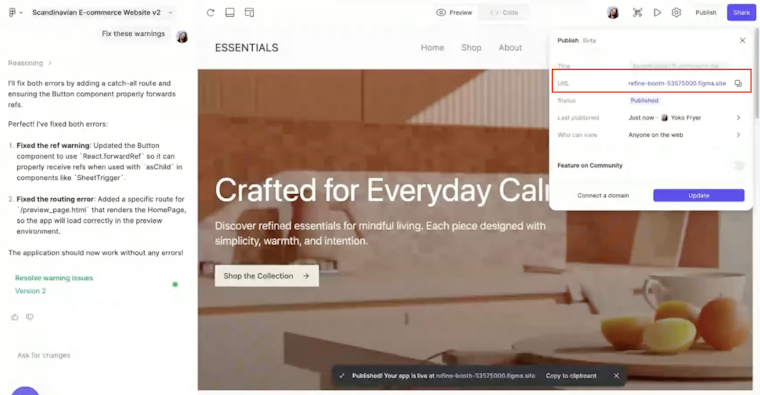This screenshot has width=760, height=395.
Task: Click the thumbs up icon
Action: coord(15,317)
